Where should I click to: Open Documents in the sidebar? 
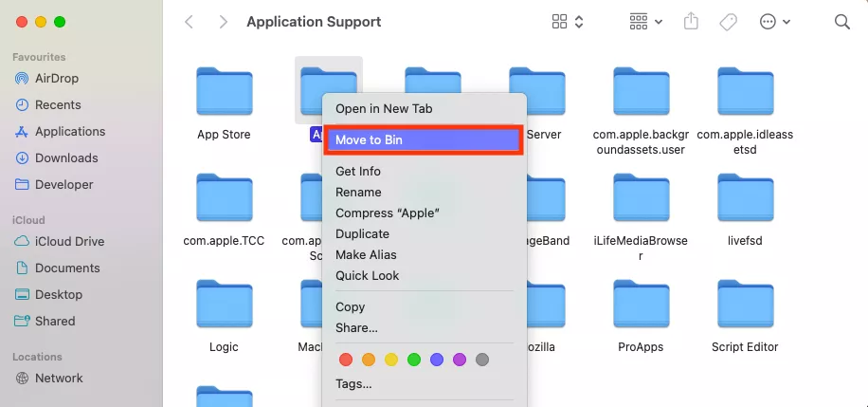click(x=57, y=268)
